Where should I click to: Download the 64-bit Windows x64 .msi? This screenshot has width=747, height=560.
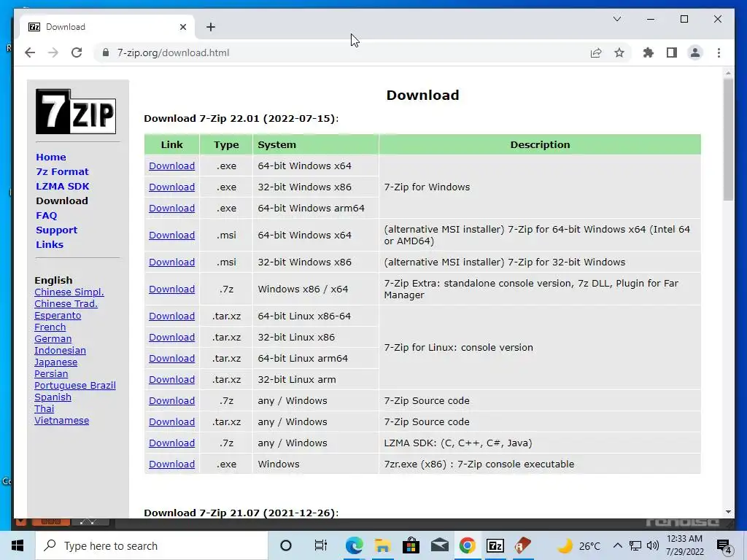pyautogui.click(x=171, y=236)
